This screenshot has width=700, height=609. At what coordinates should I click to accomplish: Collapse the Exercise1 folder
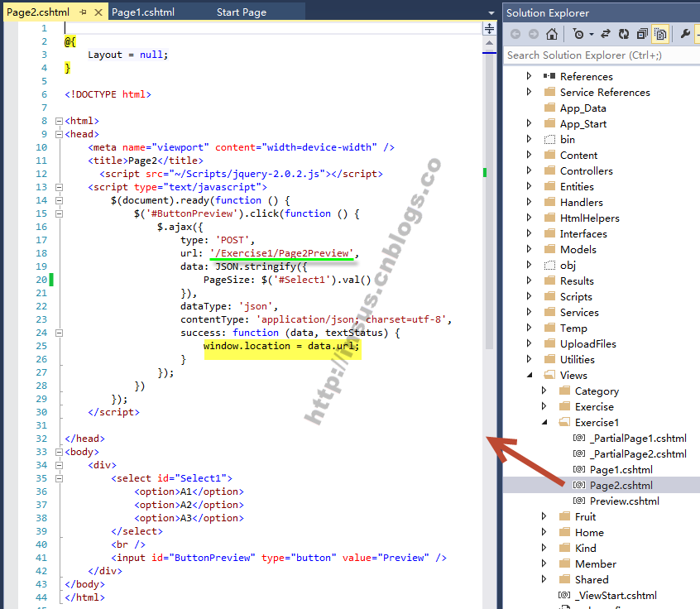[544, 422]
